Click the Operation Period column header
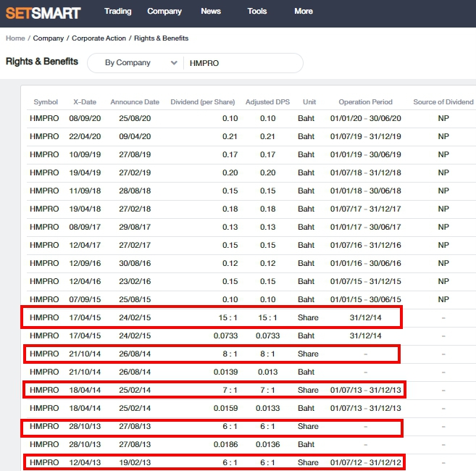 pos(365,102)
